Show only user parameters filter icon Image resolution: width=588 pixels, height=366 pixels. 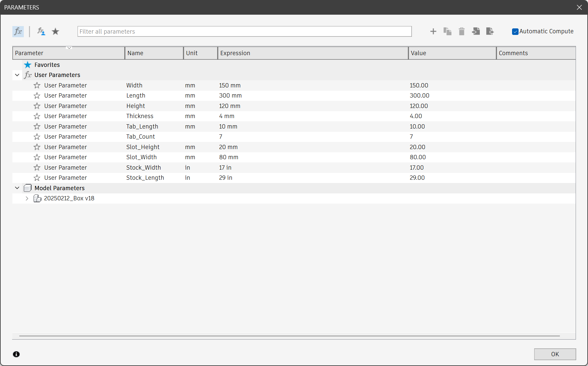pos(41,32)
